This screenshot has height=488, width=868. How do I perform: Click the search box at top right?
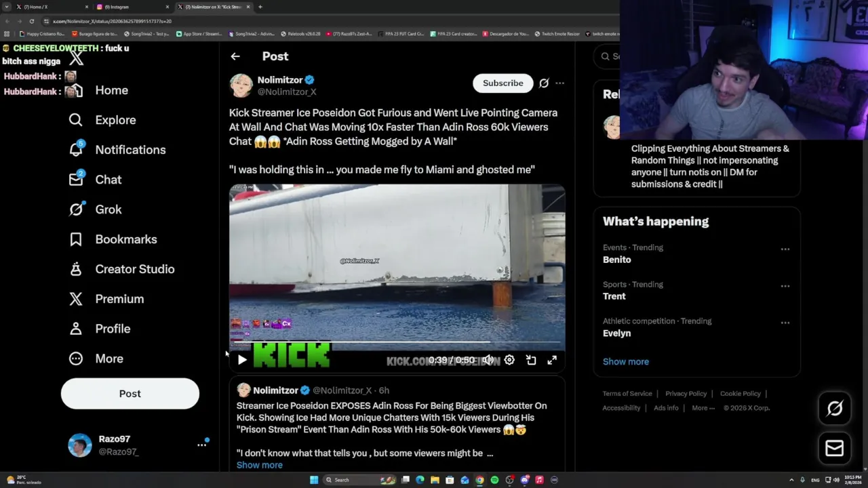(x=607, y=56)
